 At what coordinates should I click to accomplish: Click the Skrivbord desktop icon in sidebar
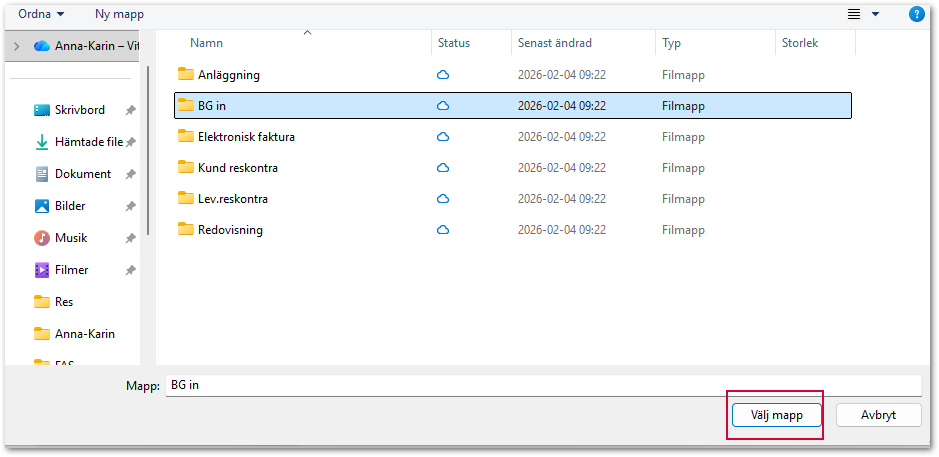42,110
